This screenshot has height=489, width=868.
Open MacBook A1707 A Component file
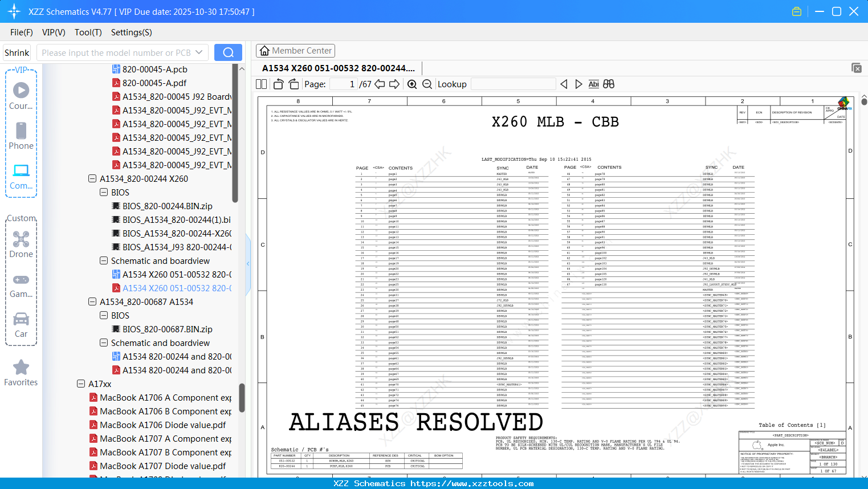tap(160, 439)
